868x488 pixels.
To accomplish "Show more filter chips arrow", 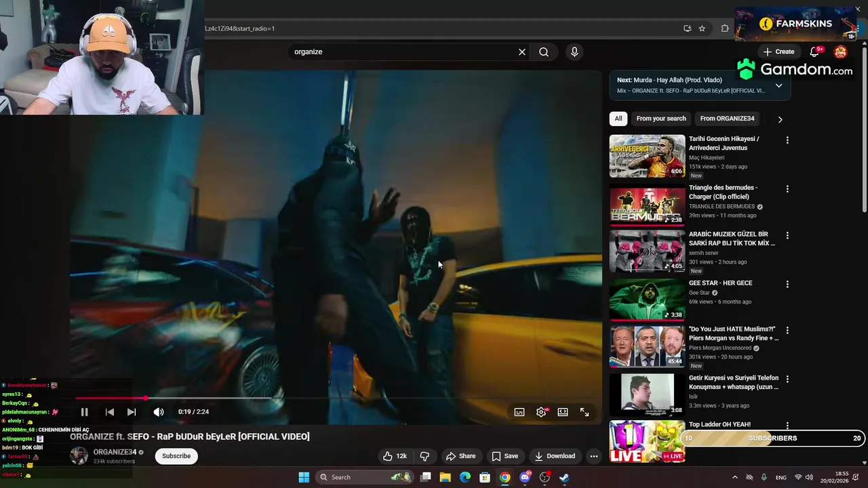I will click(780, 119).
